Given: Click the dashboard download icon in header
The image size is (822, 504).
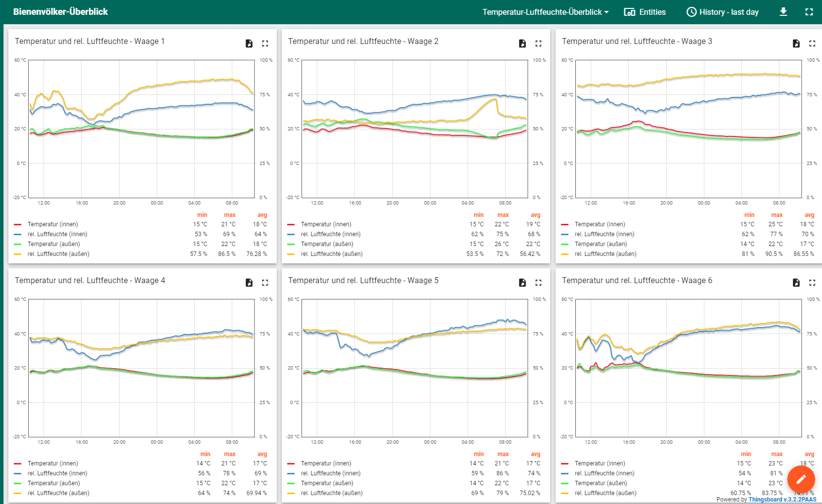Looking at the screenshot, I should pos(783,12).
